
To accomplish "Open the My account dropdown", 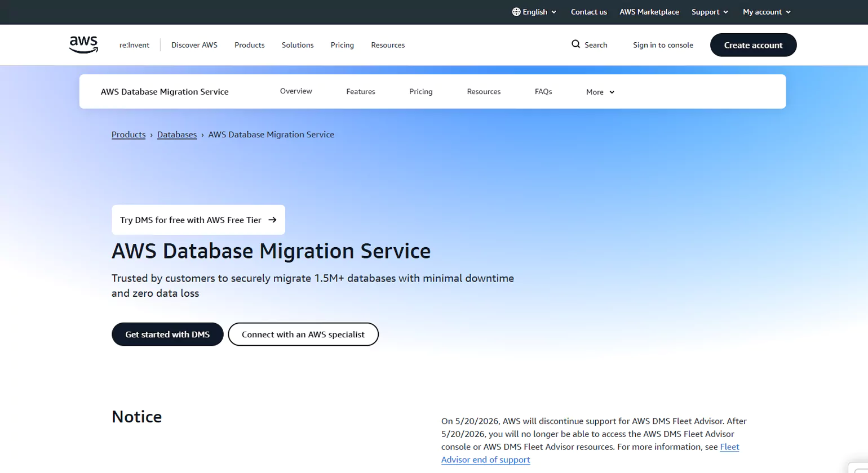I will click(766, 11).
